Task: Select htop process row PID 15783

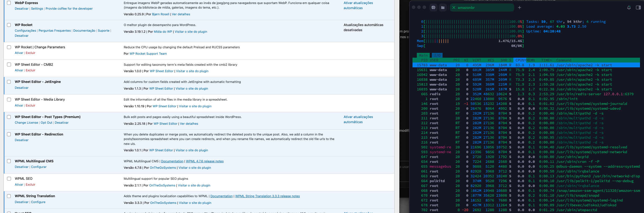Action: [526, 65]
